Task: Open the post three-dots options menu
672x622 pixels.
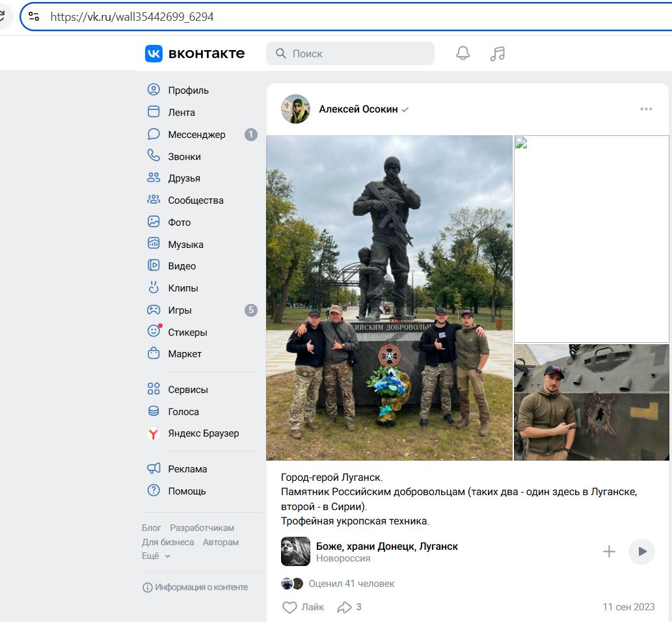Action: pyautogui.click(x=646, y=109)
